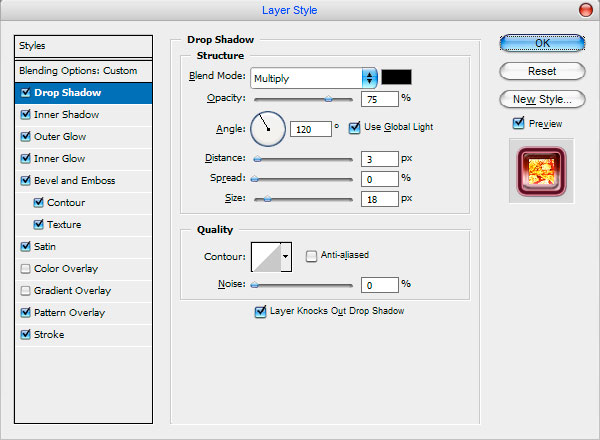Open the Blend Mode Multiply dropdown
This screenshot has height=440, width=600.
(x=314, y=78)
